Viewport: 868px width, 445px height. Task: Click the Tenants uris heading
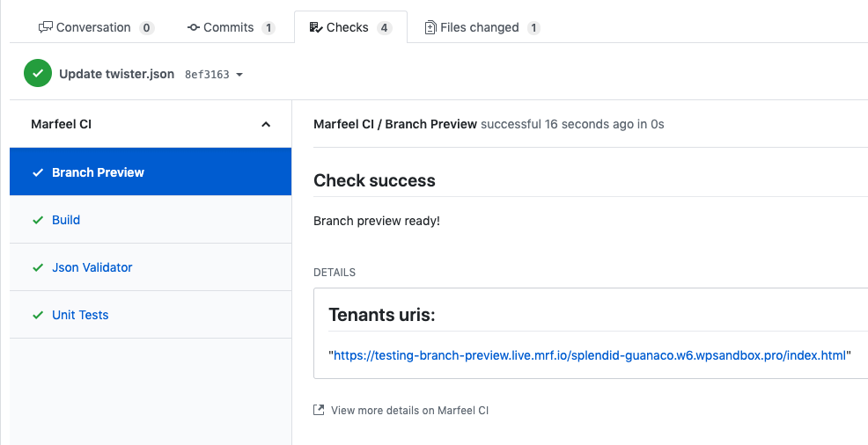pos(382,315)
